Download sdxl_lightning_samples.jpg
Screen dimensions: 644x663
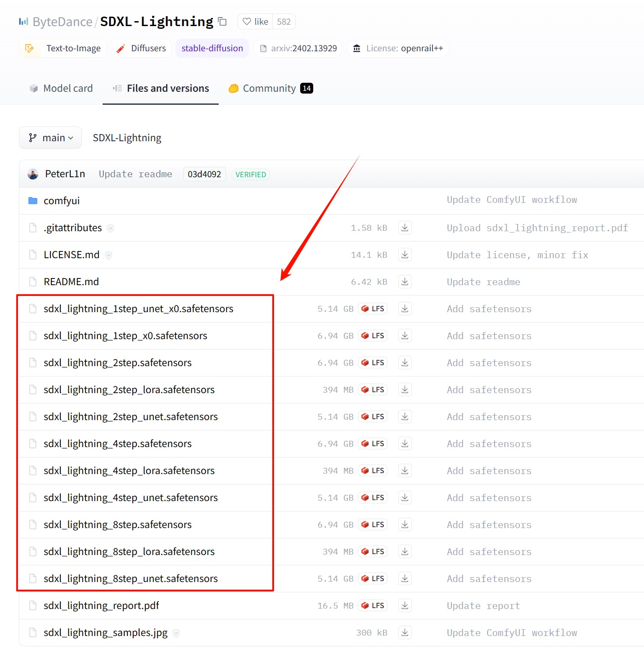(405, 632)
